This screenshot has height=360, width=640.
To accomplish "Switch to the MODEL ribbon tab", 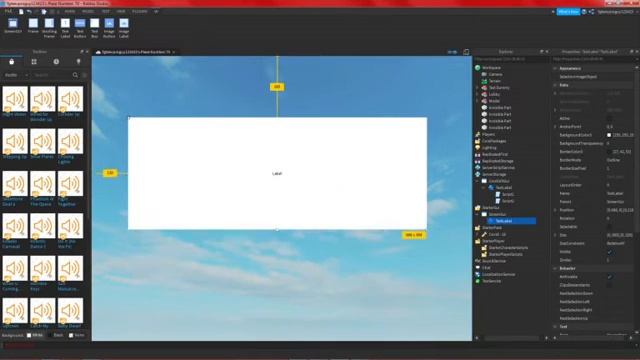I will pos(88,11).
